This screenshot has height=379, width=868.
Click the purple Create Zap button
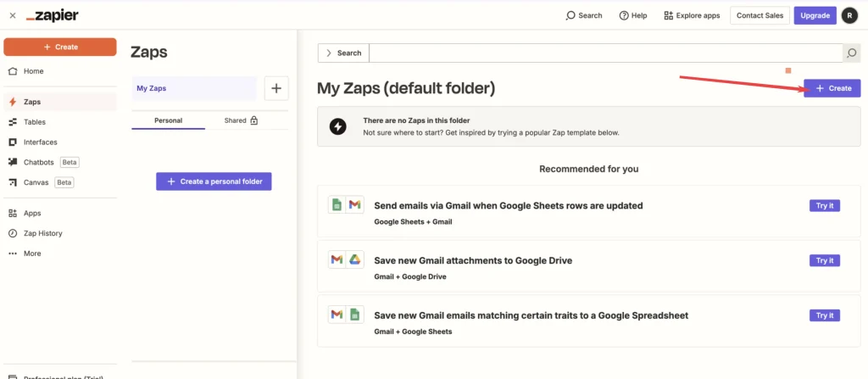tap(832, 88)
